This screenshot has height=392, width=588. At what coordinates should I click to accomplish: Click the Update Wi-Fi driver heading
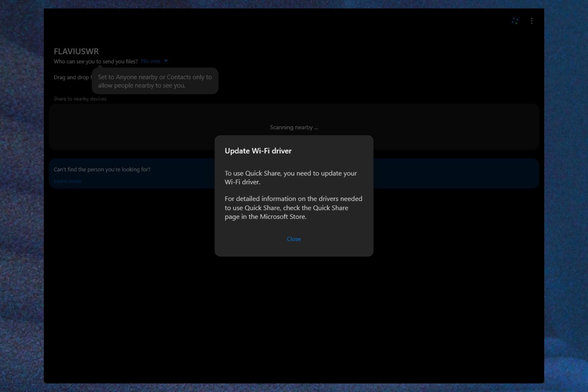click(258, 151)
